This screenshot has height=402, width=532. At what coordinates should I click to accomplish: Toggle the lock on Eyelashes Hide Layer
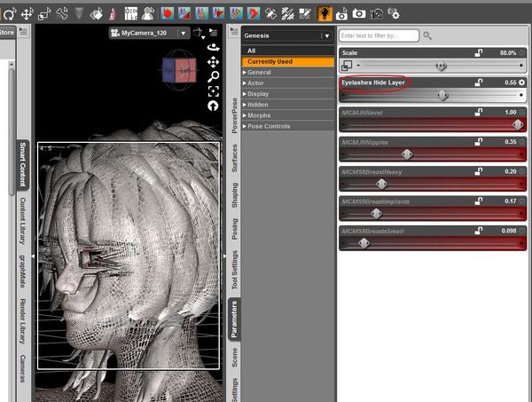click(x=479, y=83)
